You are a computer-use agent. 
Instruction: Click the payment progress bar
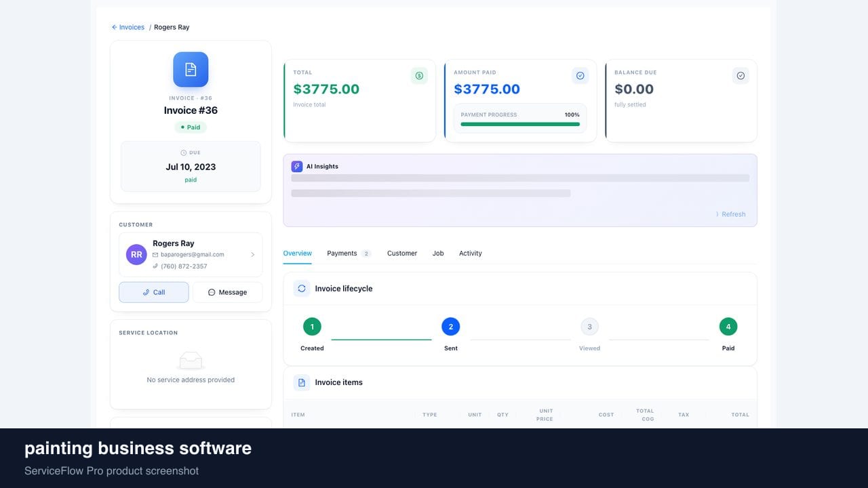[x=520, y=124]
